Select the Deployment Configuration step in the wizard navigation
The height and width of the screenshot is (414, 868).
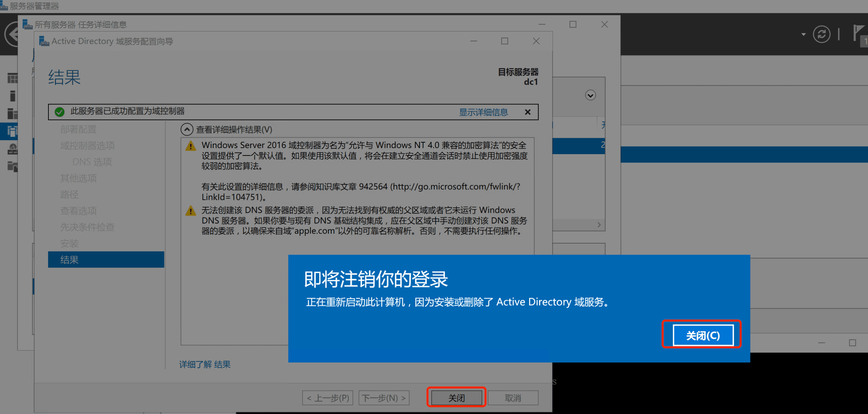click(x=78, y=129)
